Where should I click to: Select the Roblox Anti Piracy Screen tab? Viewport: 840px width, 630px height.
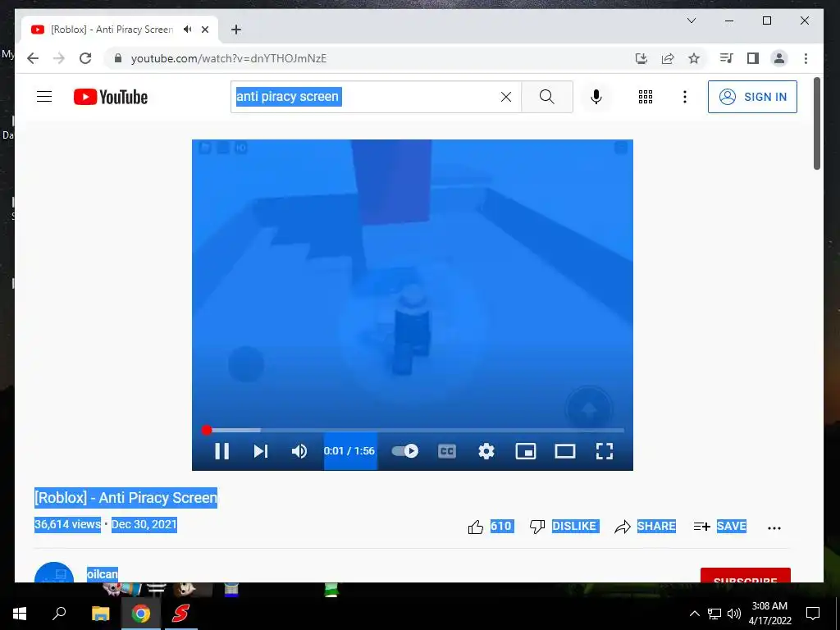coord(112,30)
